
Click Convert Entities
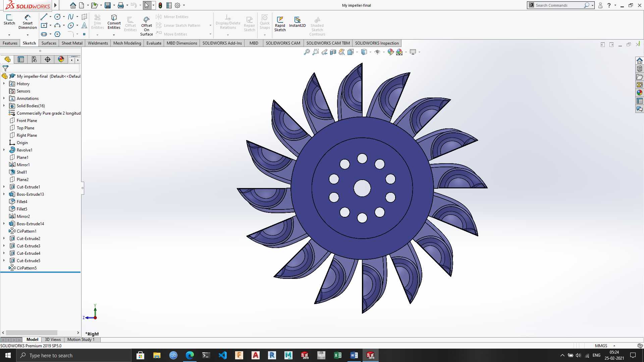point(114,22)
